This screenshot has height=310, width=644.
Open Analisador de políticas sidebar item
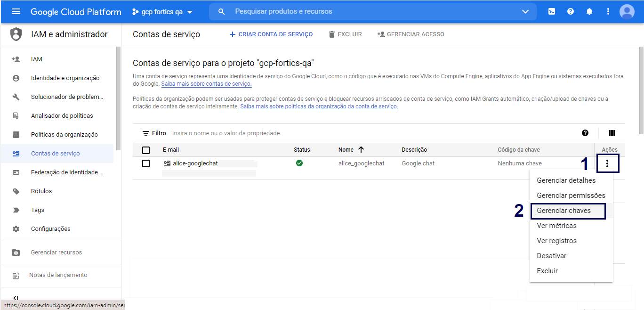pos(57,116)
